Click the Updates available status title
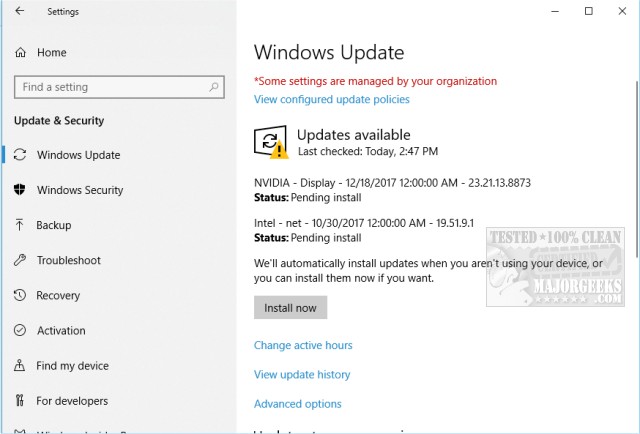The image size is (640, 434). click(353, 135)
